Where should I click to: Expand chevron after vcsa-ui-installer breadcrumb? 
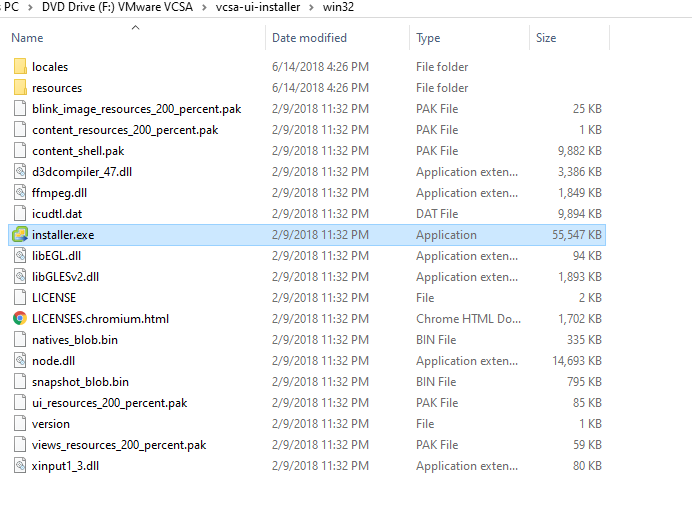(312, 8)
